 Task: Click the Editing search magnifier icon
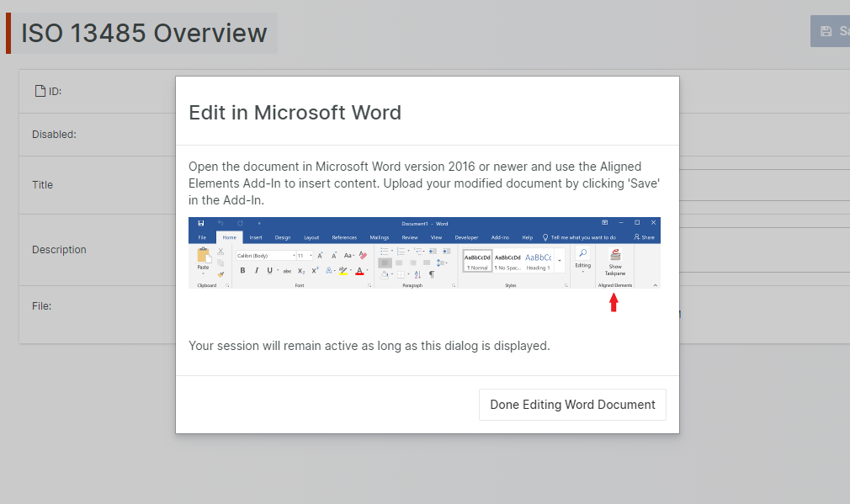tap(582, 254)
